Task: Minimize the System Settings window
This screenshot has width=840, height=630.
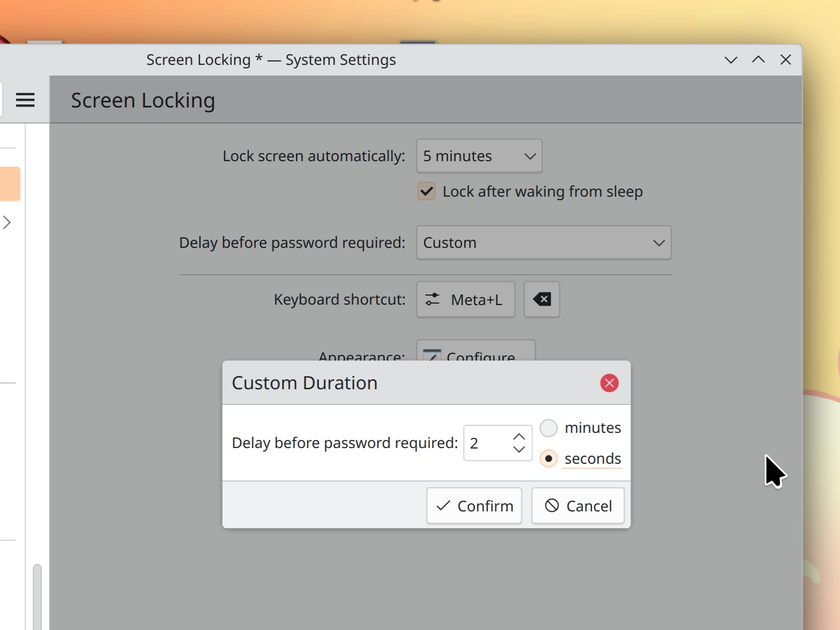Action: pos(731,60)
